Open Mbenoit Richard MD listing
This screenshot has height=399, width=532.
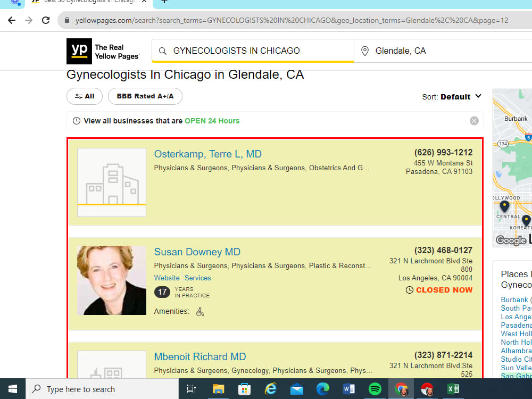pyautogui.click(x=200, y=357)
